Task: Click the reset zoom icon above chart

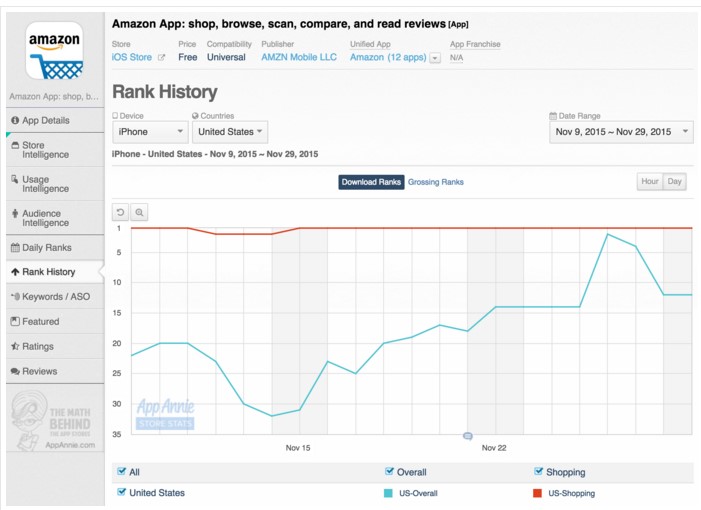Action: point(121,212)
